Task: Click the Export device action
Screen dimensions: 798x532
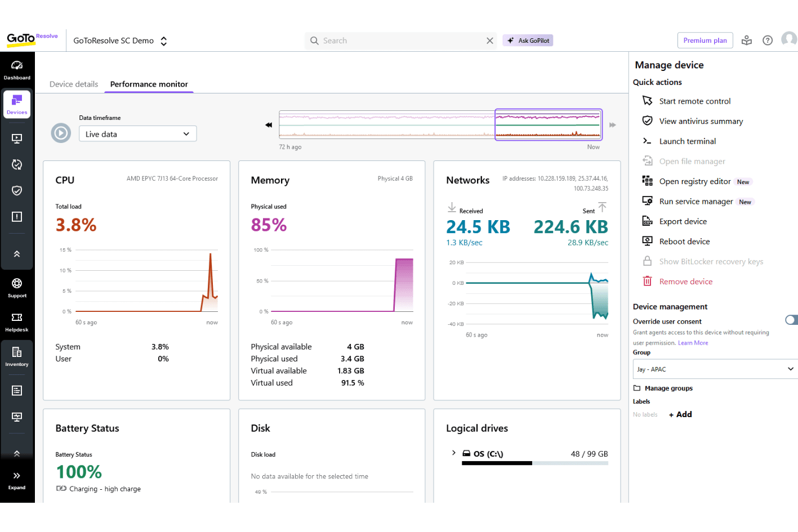Action: [x=683, y=221]
